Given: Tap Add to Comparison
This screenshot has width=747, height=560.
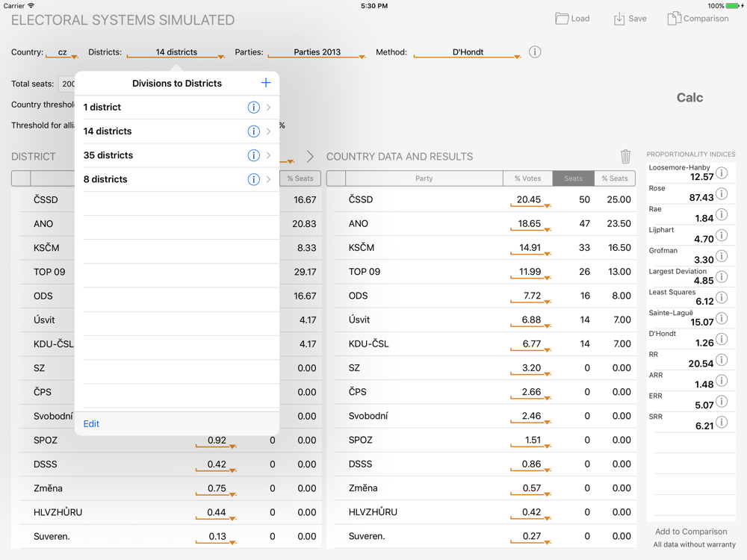Looking at the screenshot, I should [x=691, y=532].
